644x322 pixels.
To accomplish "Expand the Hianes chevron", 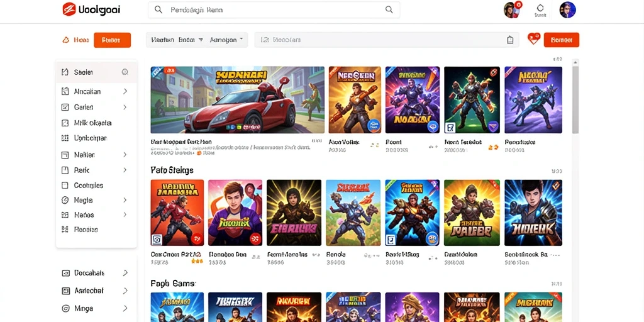I will click(x=125, y=215).
